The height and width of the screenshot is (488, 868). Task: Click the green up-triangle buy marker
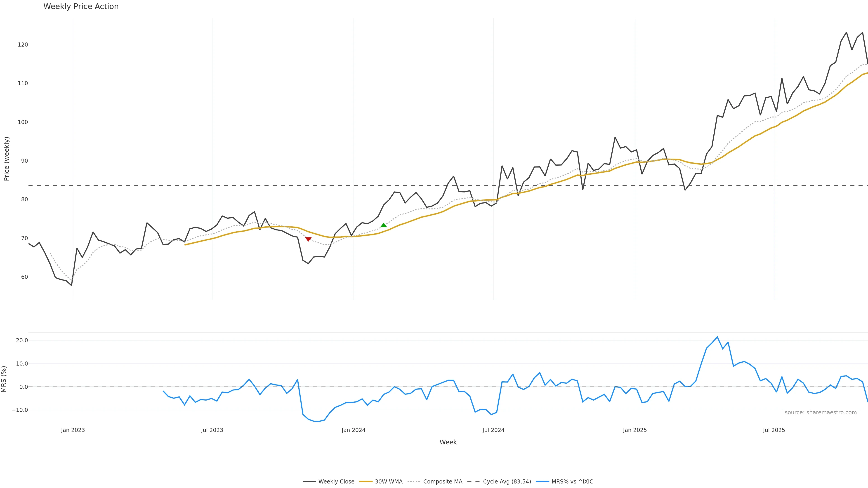point(383,225)
